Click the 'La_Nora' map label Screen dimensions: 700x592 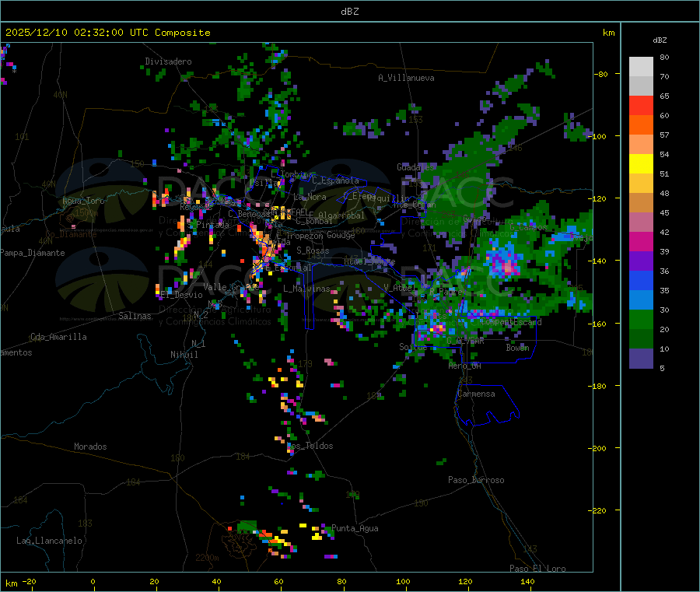coord(310,197)
